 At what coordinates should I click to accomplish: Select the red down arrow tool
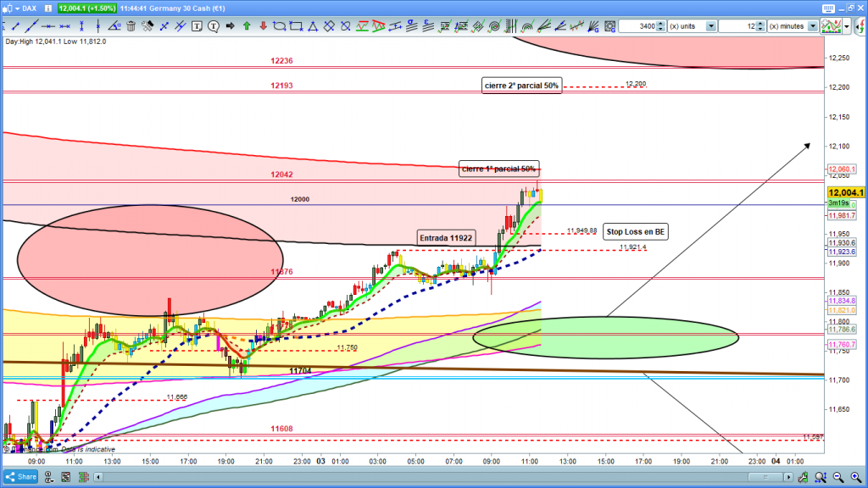coord(262,26)
